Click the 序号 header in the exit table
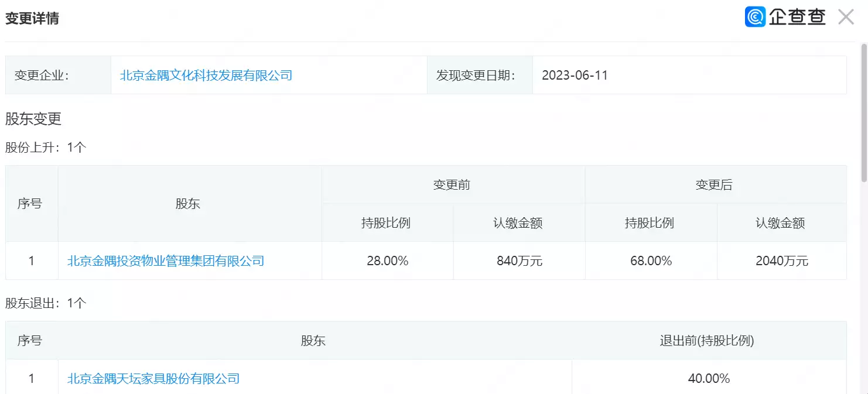Image resolution: width=868 pixels, height=394 pixels. (32, 340)
